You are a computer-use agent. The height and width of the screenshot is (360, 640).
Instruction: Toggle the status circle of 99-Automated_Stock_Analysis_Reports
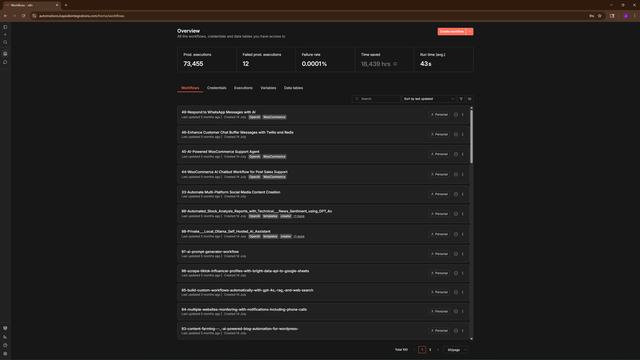[456, 214]
